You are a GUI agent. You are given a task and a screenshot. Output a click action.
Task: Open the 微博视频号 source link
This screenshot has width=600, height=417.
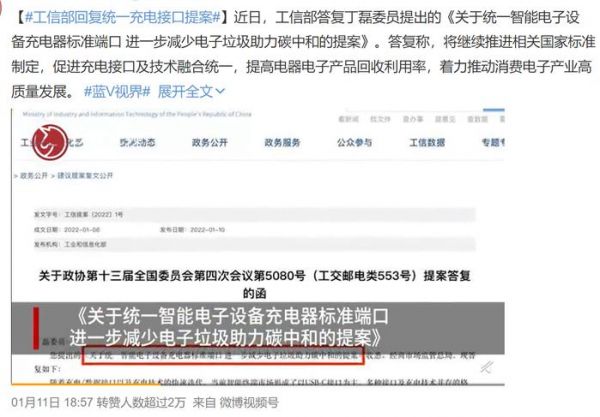[248, 402]
